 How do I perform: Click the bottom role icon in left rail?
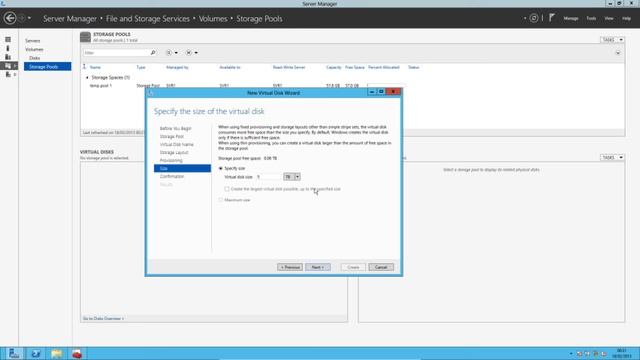(x=8, y=74)
